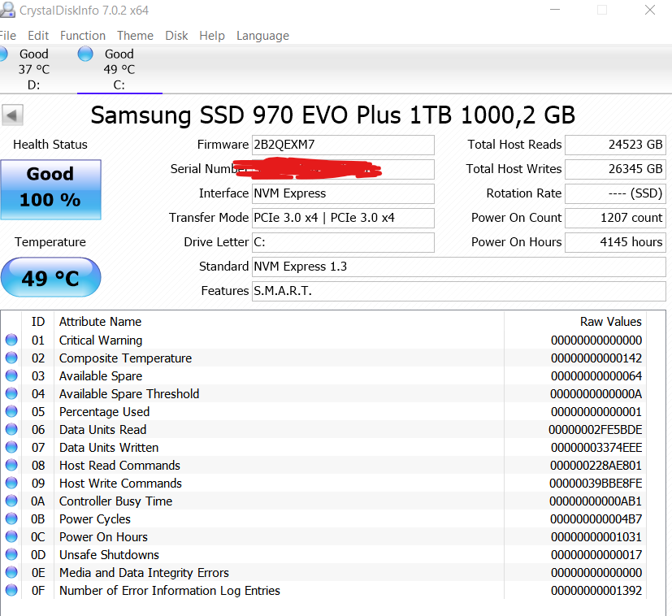672x616 pixels.
Task: Click the ID column header
Action: tap(37, 322)
